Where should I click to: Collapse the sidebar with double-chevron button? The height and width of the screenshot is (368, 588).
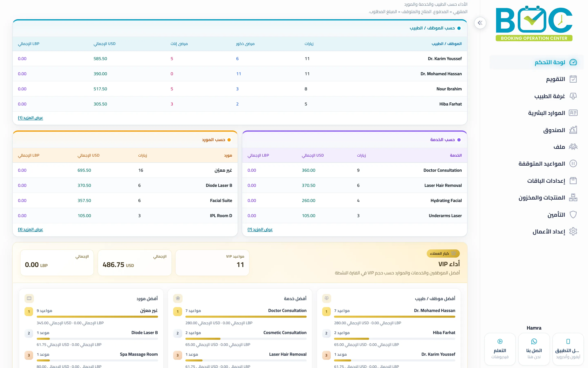pos(480,23)
